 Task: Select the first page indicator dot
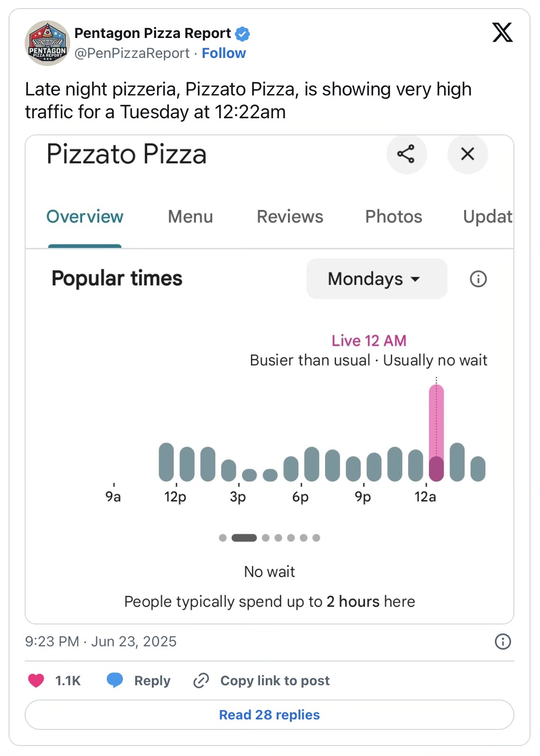(223, 538)
